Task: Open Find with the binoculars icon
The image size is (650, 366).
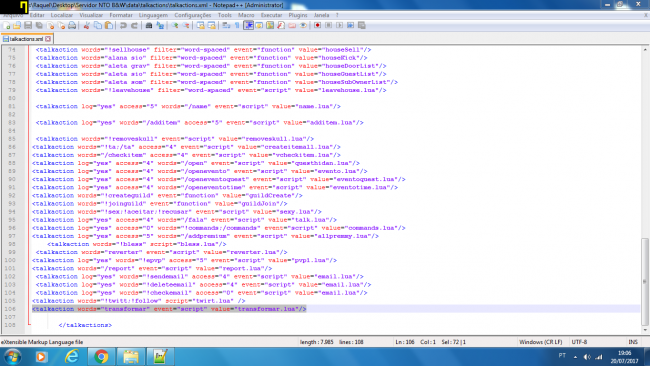Action: (x=149, y=26)
